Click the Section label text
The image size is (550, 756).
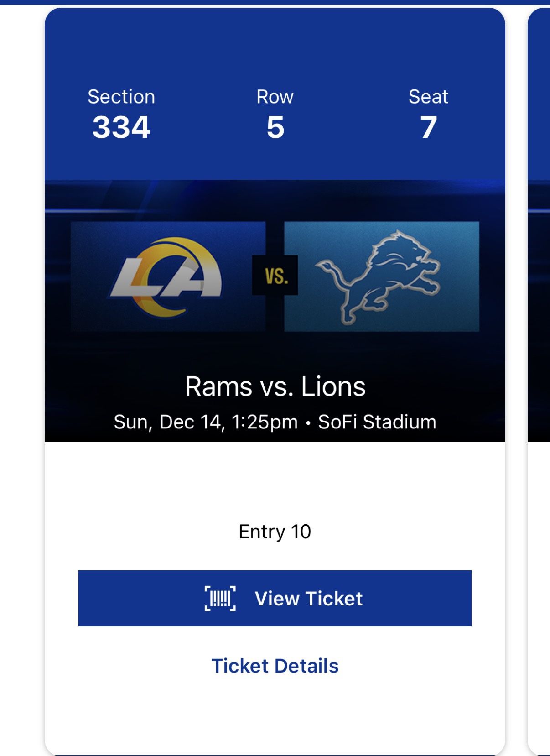(121, 97)
